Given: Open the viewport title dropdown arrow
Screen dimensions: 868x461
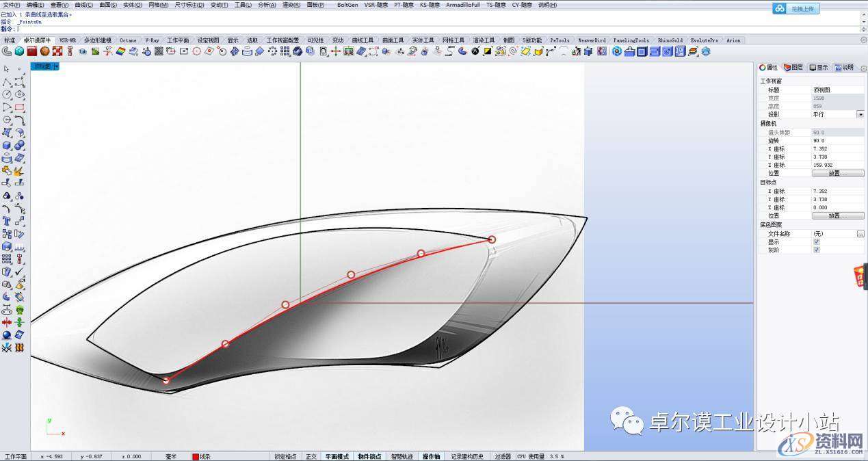Looking at the screenshot, I should pyautogui.click(x=56, y=66).
